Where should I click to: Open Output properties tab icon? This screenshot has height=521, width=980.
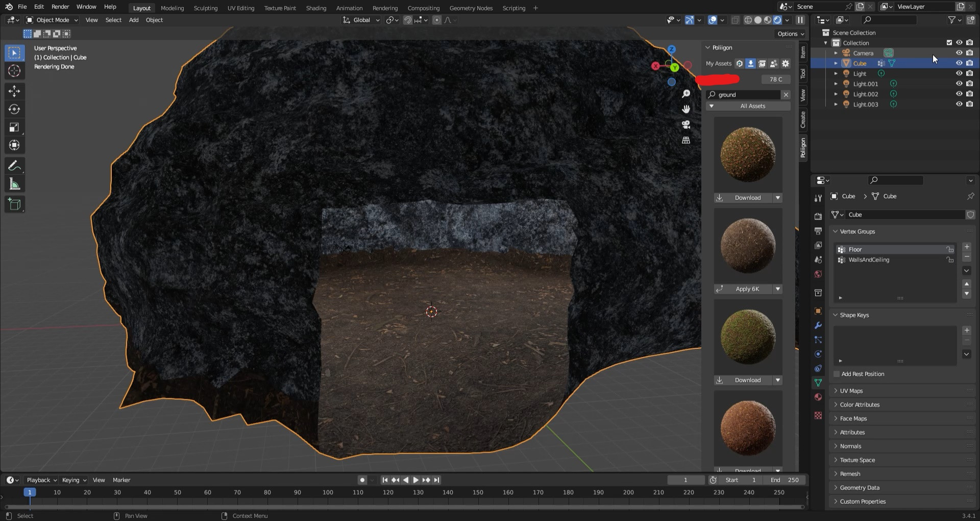[818, 231]
